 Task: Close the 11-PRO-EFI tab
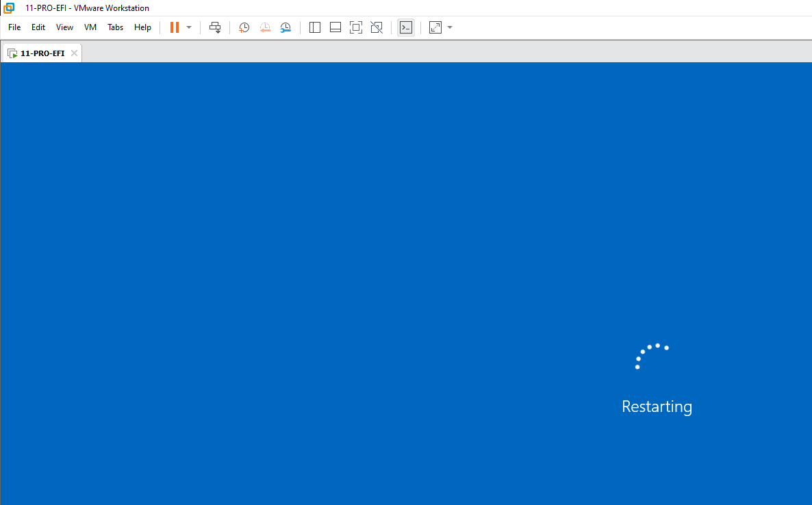(x=74, y=53)
